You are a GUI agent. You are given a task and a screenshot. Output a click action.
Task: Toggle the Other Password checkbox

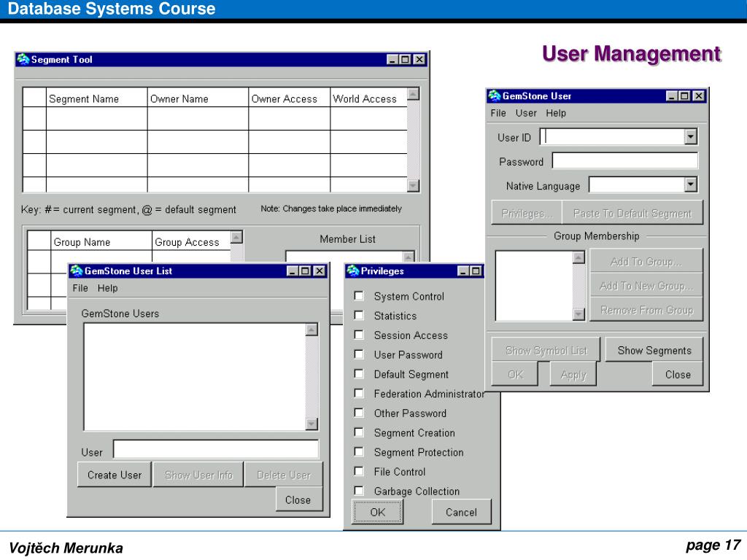[x=359, y=413]
